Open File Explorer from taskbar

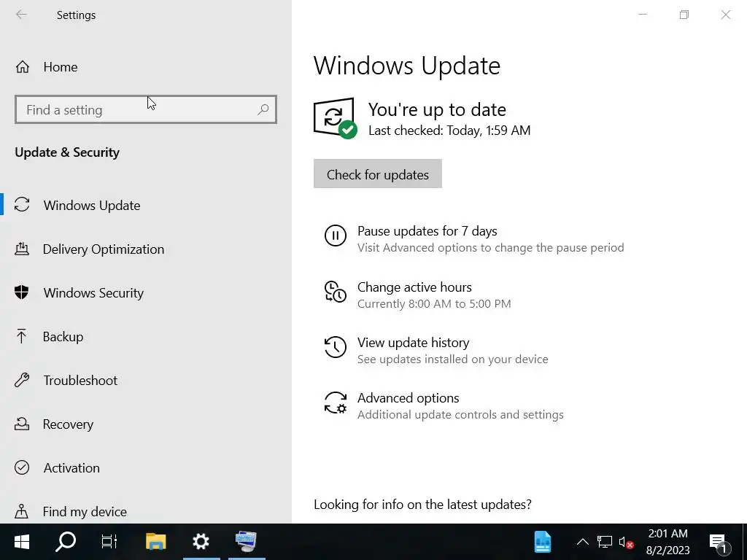tap(155, 542)
